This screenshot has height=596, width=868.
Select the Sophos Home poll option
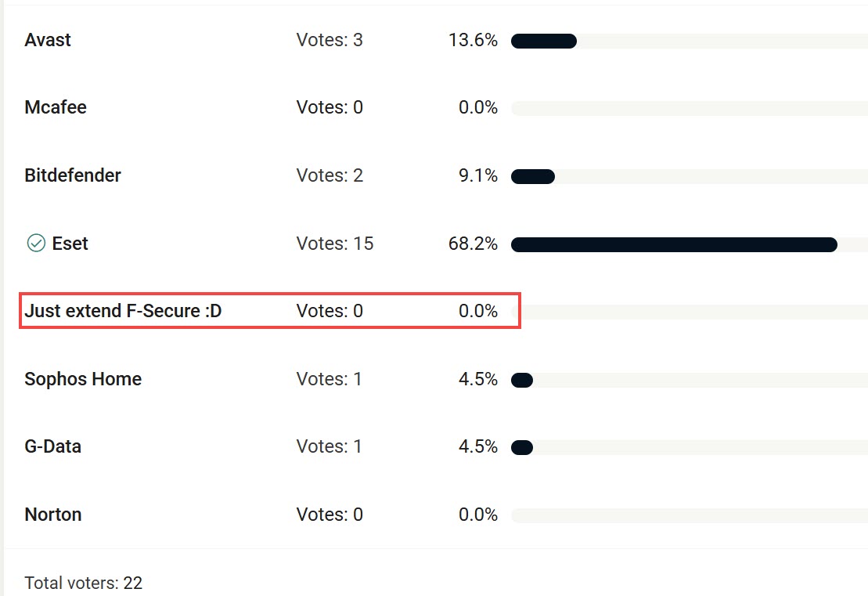[83, 379]
